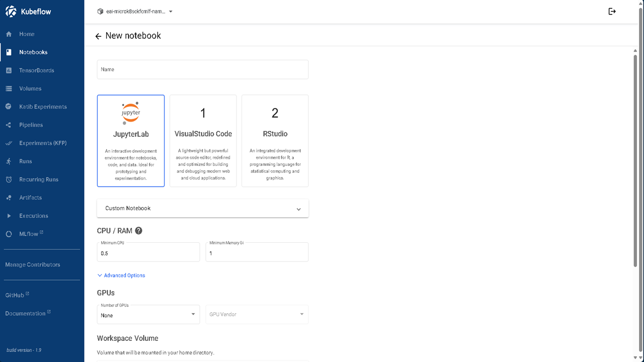Click the Pipelines graph icon

pos(9,125)
